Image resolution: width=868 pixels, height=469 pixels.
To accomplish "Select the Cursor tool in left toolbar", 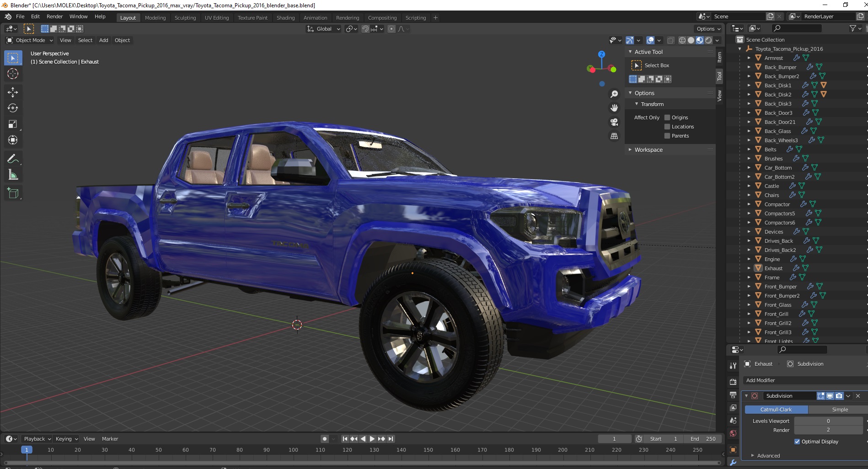I will click(x=13, y=74).
